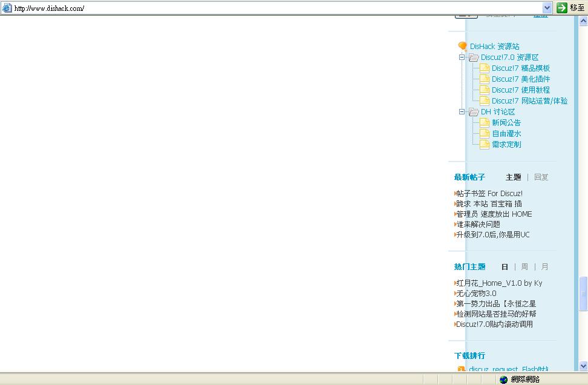Collapse the DH 讨论区 tree node
This screenshot has height=385, width=588.
click(x=462, y=112)
